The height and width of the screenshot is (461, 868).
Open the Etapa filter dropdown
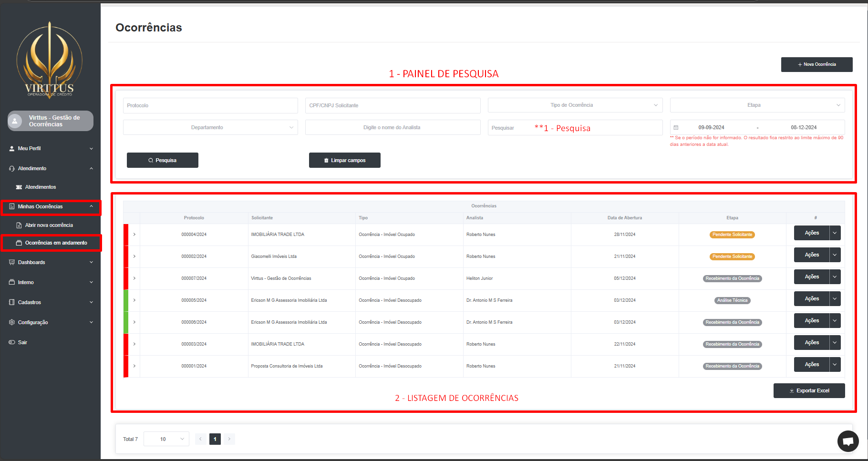(757, 105)
